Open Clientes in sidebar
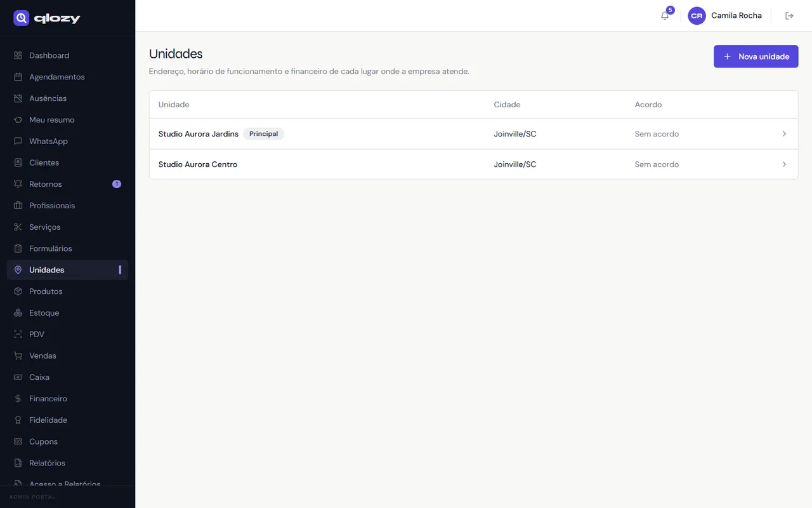Screen dimensions: 812x508 [x=67, y=163]
